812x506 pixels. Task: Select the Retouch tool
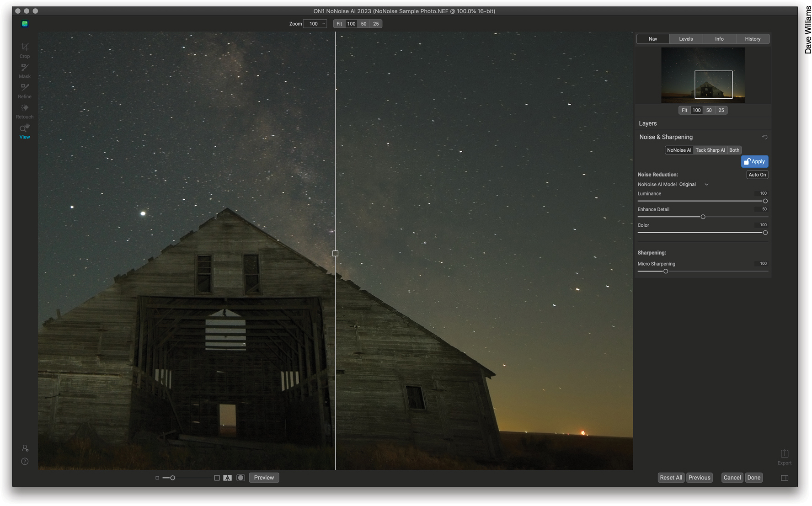tap(24, 111)
